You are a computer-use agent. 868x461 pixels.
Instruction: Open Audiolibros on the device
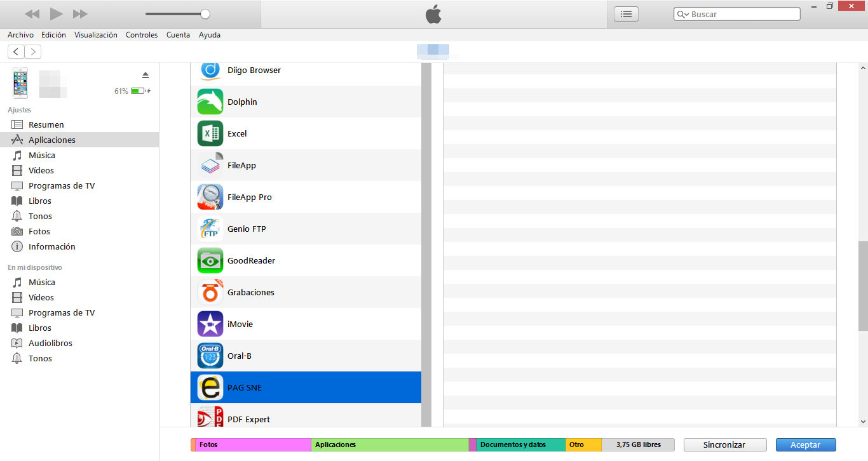tap(79, 343)
